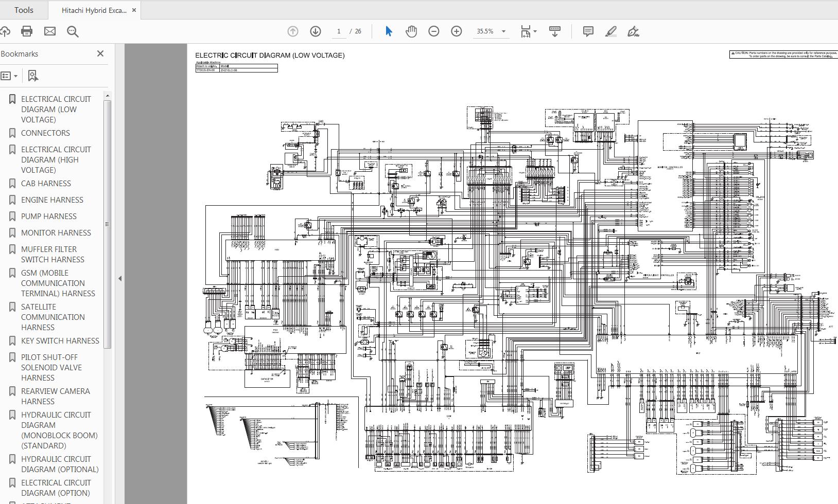Open the CONNECTORS bookmark
838x504 pixels.
(x=45, y=133)
